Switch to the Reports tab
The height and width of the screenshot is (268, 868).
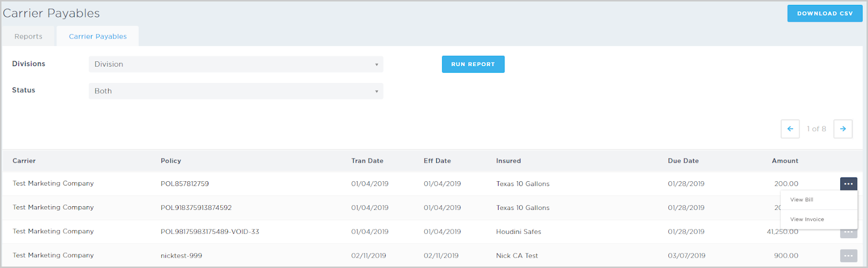point(28,36)
